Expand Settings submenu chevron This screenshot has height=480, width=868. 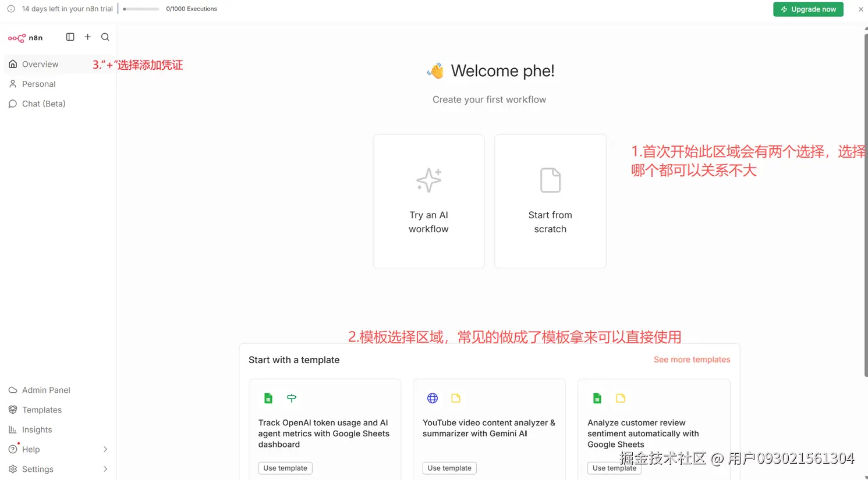[x=105, y=469]
